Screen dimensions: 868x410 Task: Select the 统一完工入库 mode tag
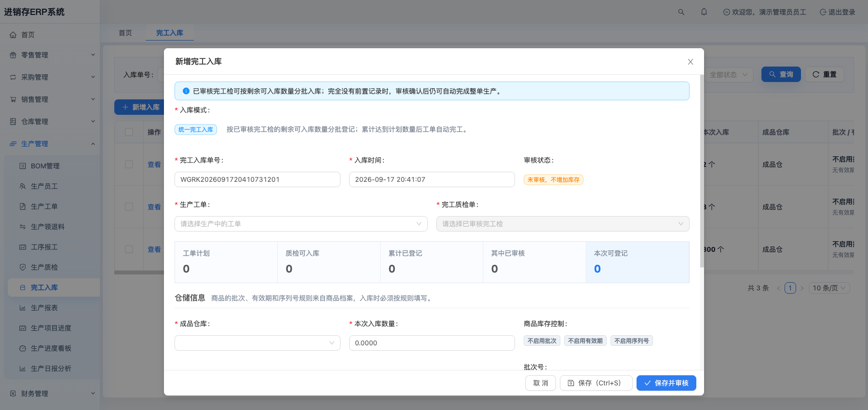196,129
